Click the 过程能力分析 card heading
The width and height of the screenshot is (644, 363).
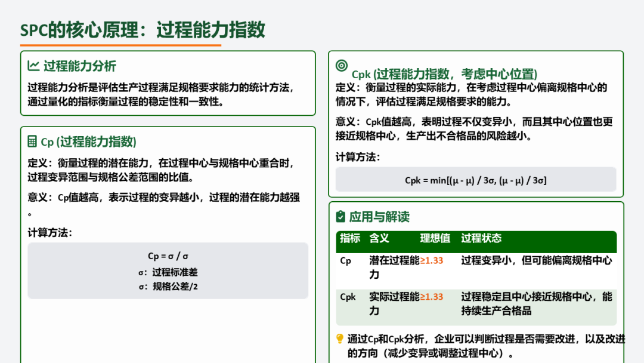click(80, 66)
